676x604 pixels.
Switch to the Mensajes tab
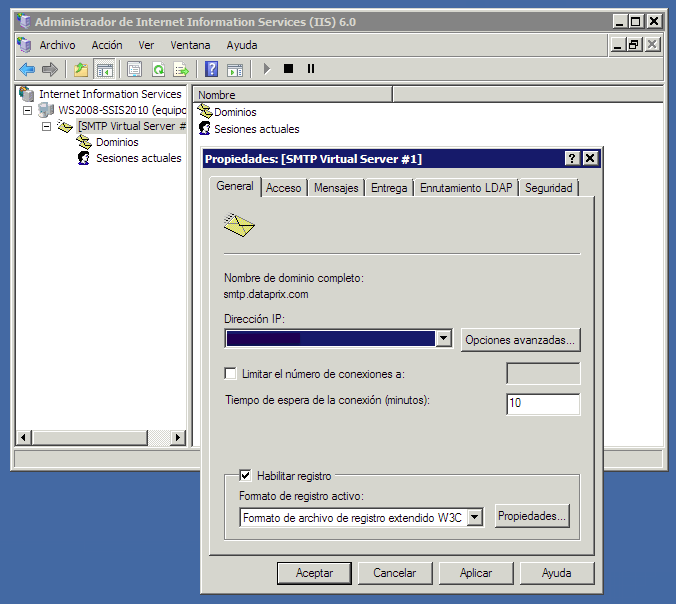coord(336,188)
